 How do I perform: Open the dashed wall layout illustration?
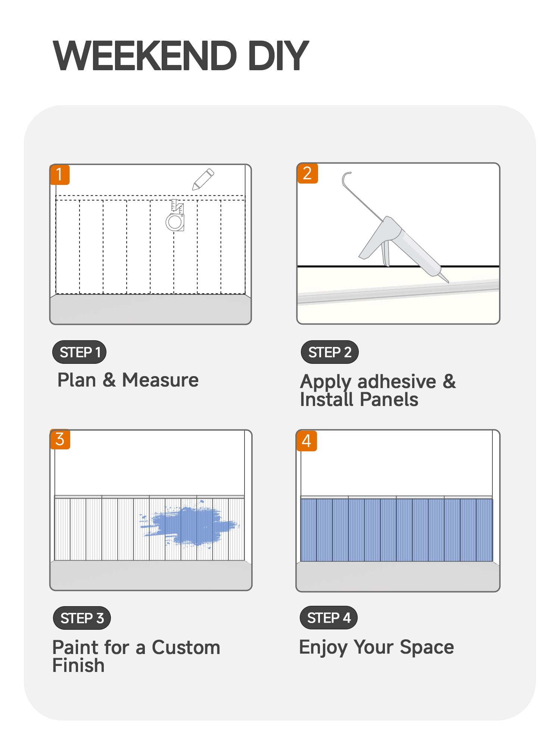(x=150, y=244)
